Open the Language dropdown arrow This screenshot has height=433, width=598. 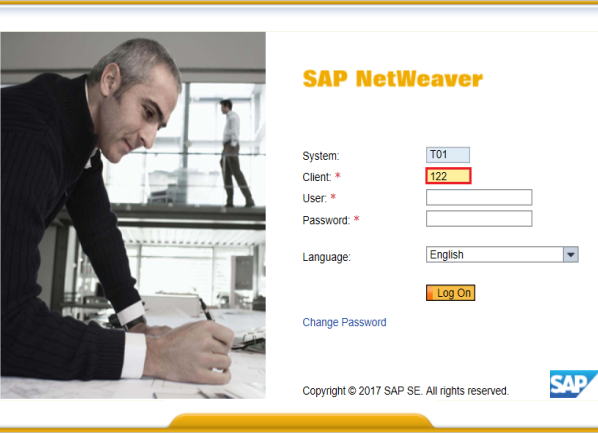pyautogui.click(x=571, y=254)
